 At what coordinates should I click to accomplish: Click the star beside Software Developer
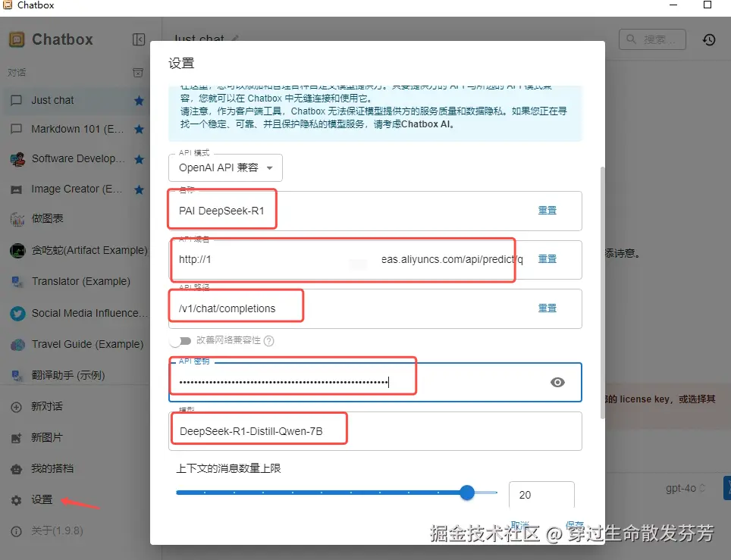139,159
